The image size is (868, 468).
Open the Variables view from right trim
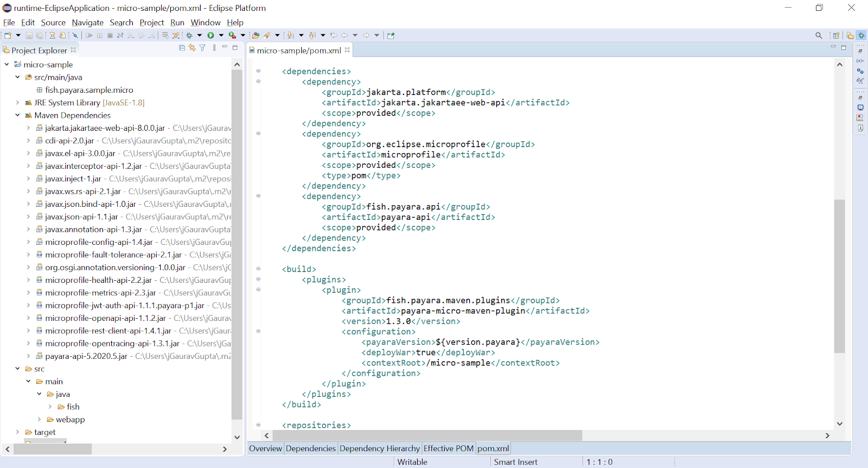coord(860,61)
